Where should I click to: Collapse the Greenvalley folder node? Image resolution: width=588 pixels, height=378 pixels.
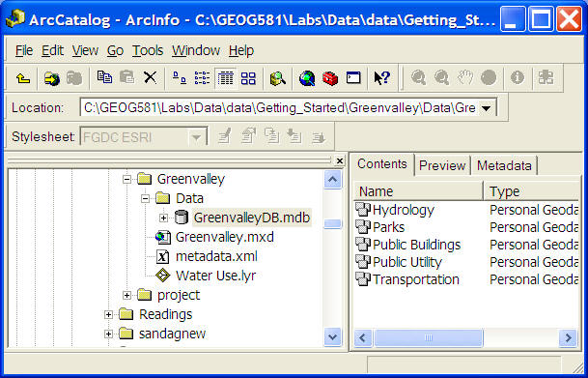(126, 179)
